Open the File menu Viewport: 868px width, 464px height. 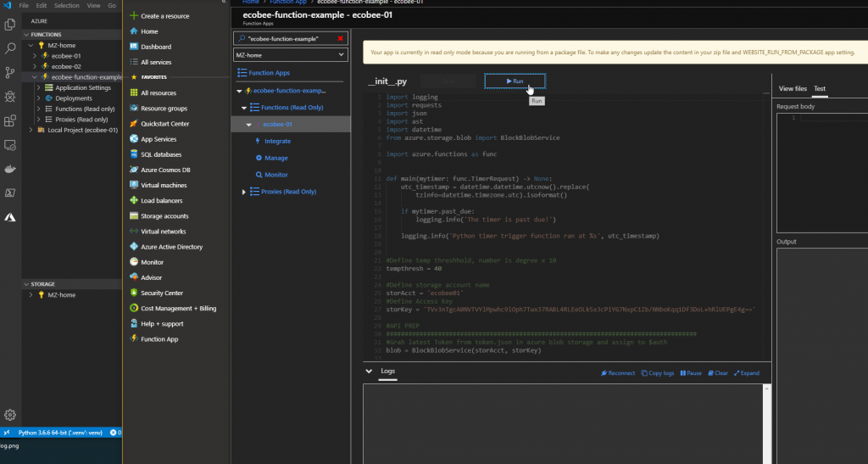[24, 6]
